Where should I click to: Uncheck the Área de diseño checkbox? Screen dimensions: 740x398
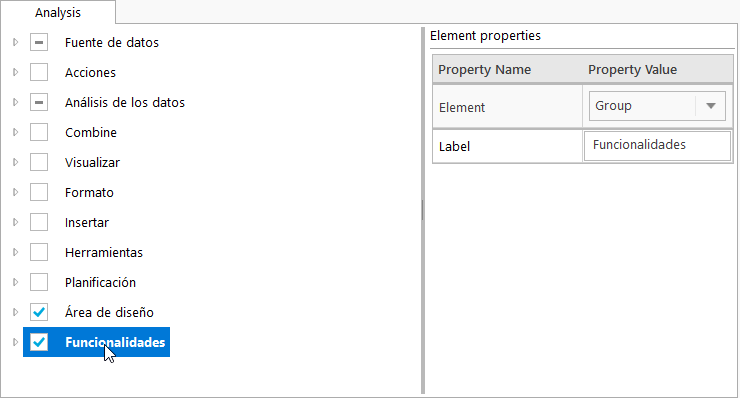pyautogui.click(x=39, y=312)
